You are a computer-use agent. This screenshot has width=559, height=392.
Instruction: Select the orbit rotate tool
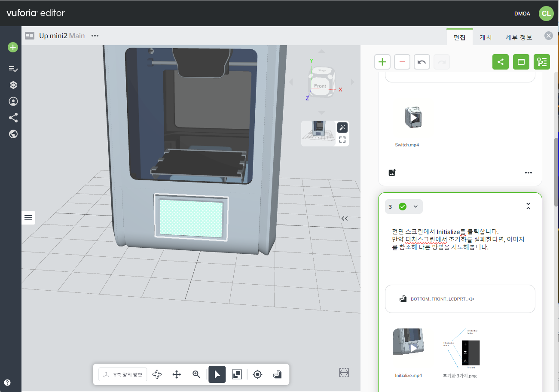click(x=157, y=374)
